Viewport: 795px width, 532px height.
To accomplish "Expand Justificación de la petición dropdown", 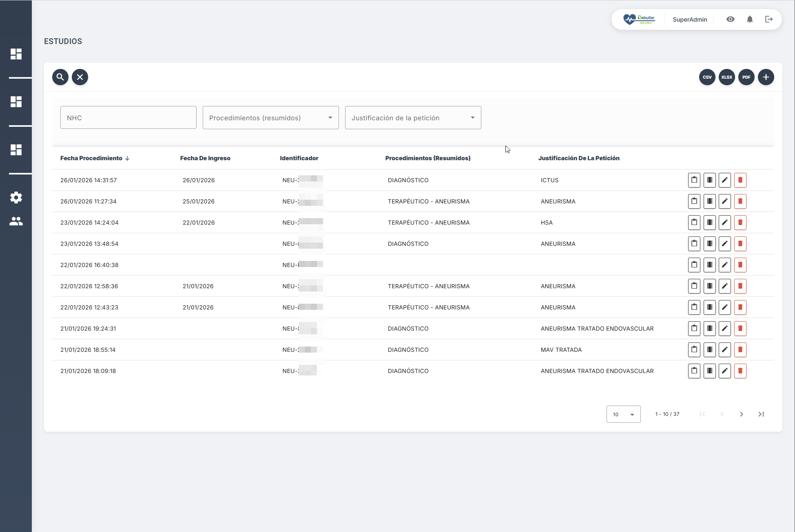I will (x=413, y=118).
